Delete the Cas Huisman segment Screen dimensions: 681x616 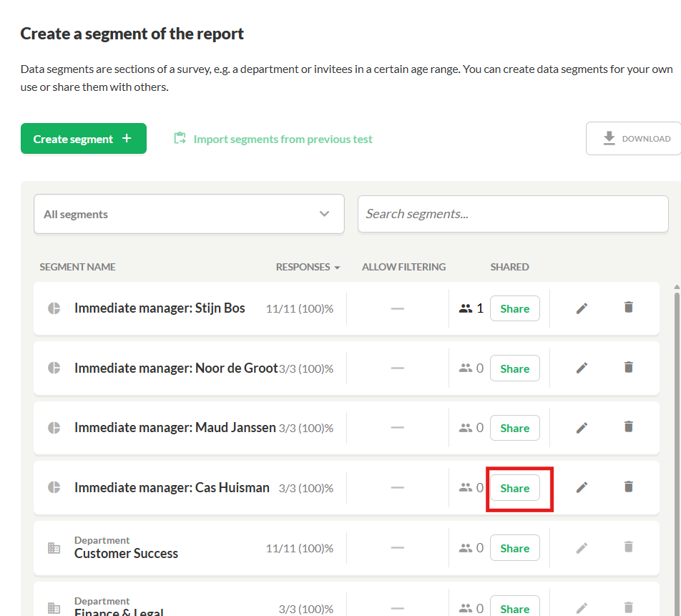628,487
